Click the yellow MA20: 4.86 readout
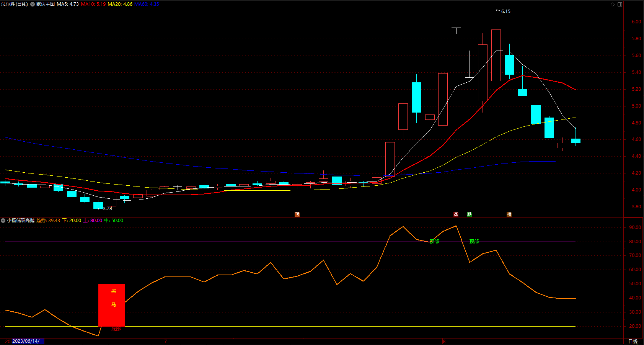644x345 pixels. [x=120, y=4]
